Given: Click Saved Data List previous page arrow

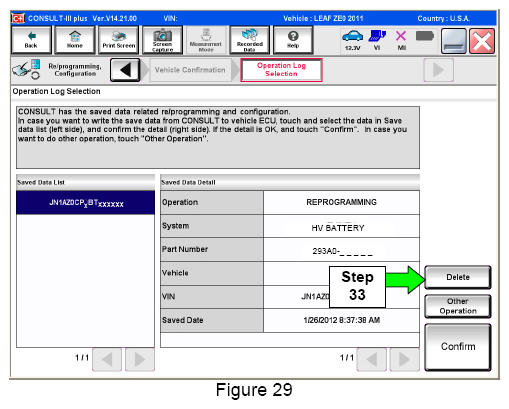Looking at the screenshot, I should (x=107, y=359).
